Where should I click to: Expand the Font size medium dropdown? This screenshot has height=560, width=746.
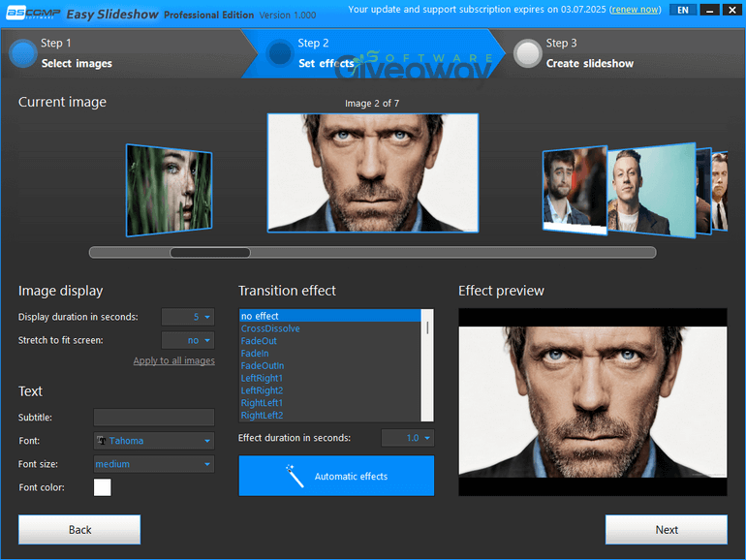(154, 464)
